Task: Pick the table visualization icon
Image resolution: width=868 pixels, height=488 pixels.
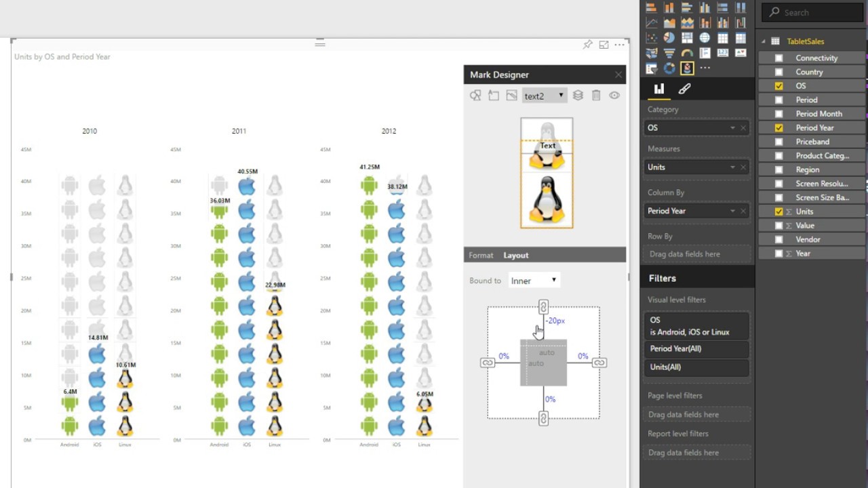Action: pyautogui.click(x=723, y=38)
